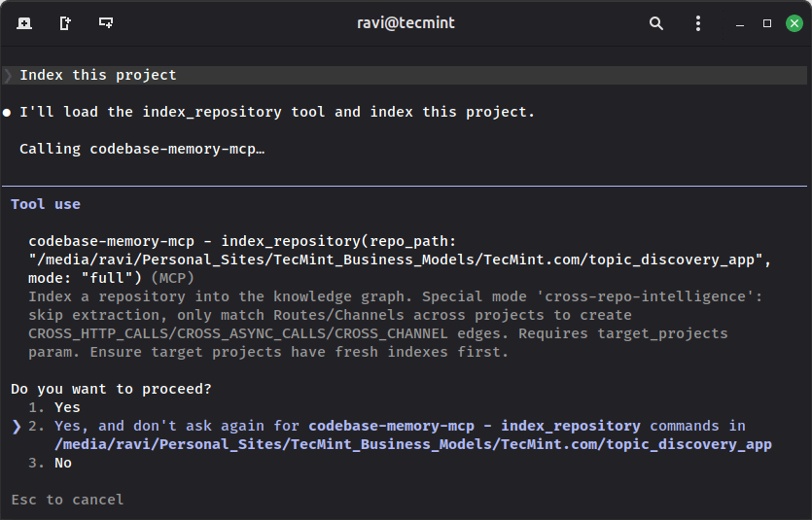Click the 'Index this project' prompt line
Viewport: 812px width, 520px height.
405,75
